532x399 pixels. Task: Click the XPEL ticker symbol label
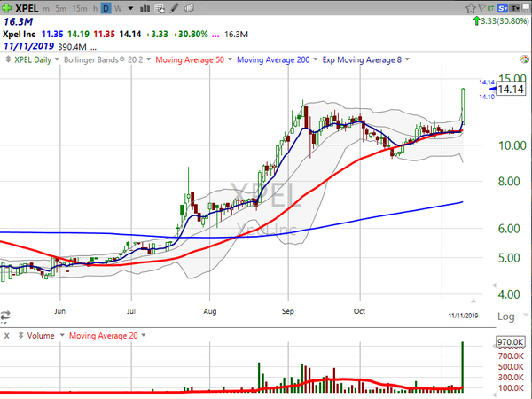point(27,8)
